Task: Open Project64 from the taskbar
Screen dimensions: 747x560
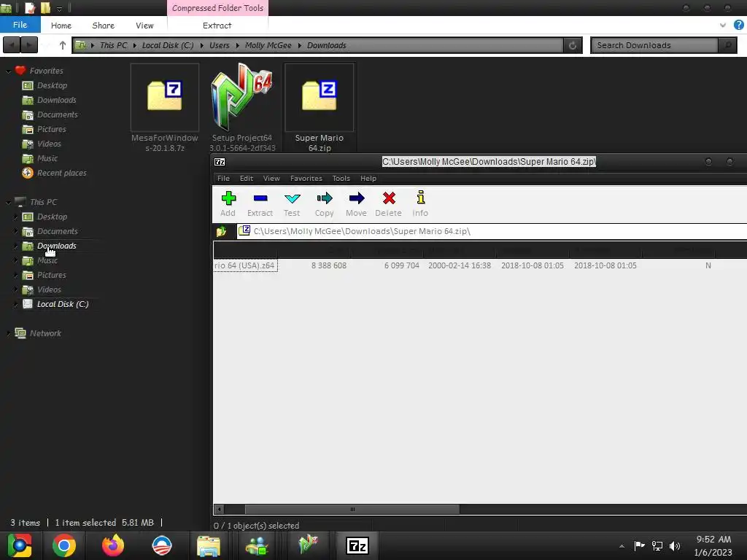Action: click(x=309, y=545)
